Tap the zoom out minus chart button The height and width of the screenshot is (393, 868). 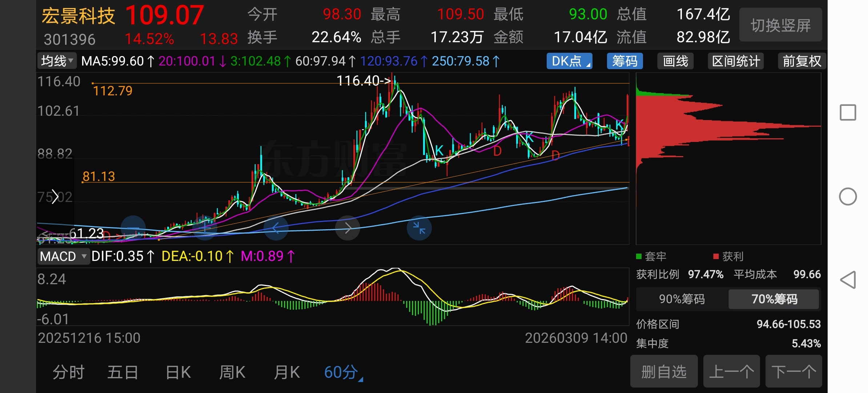pos(133,228)
